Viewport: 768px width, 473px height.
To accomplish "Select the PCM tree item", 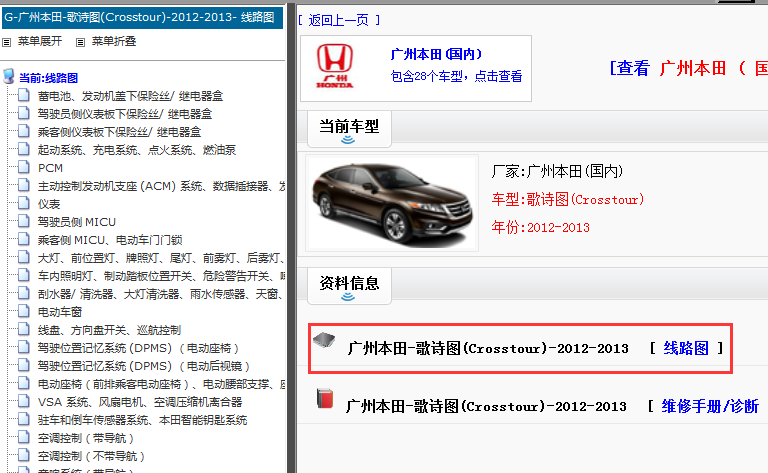I will click(x=50, y=168).
